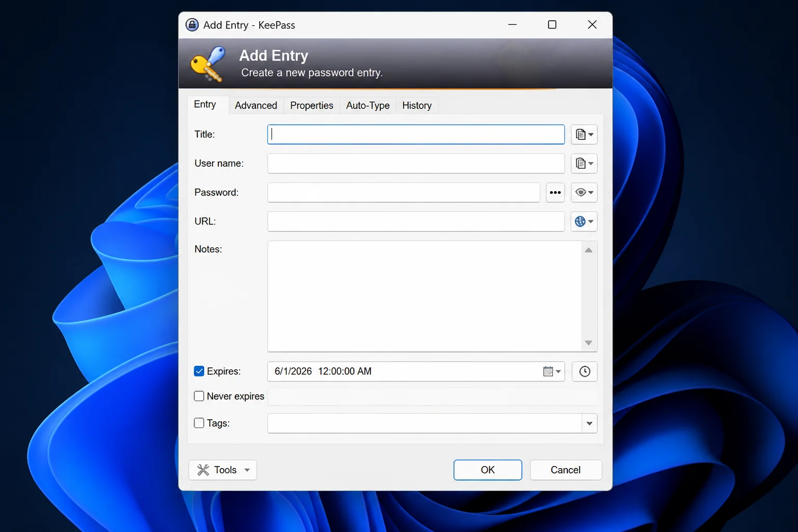
Task: Focus the Title input field
Action: click(x=416, y=135)
